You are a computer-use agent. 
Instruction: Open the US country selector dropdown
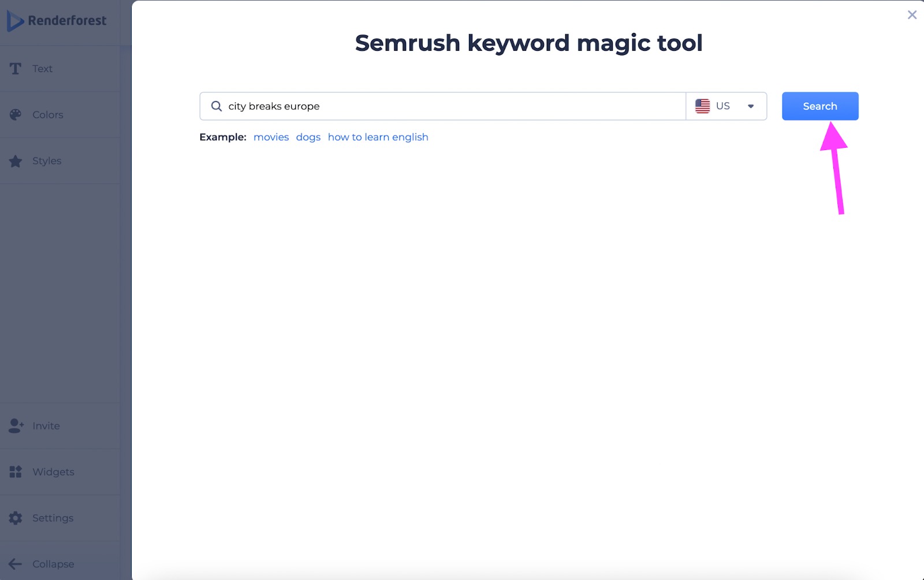coord(725,106)
